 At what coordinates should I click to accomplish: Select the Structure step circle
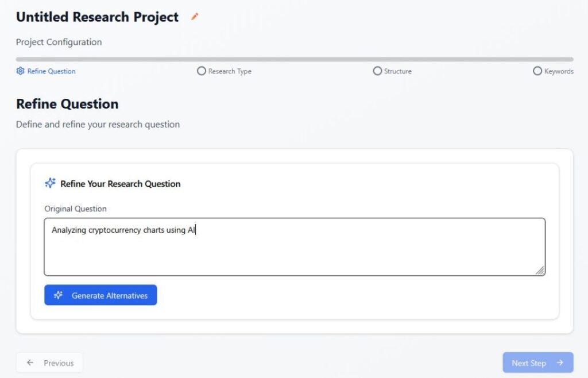tap(377, 71)
